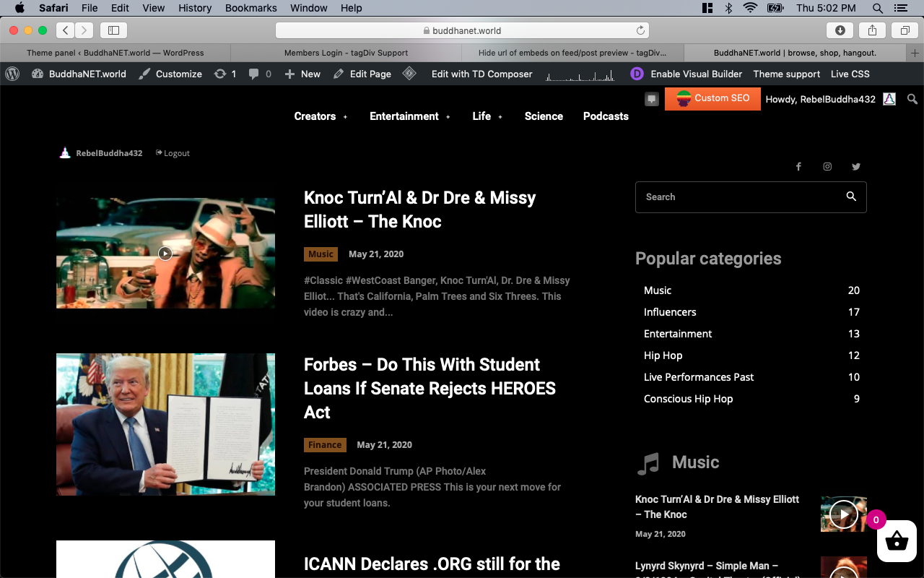Open the Science navigation item

(x=544, y=116)
